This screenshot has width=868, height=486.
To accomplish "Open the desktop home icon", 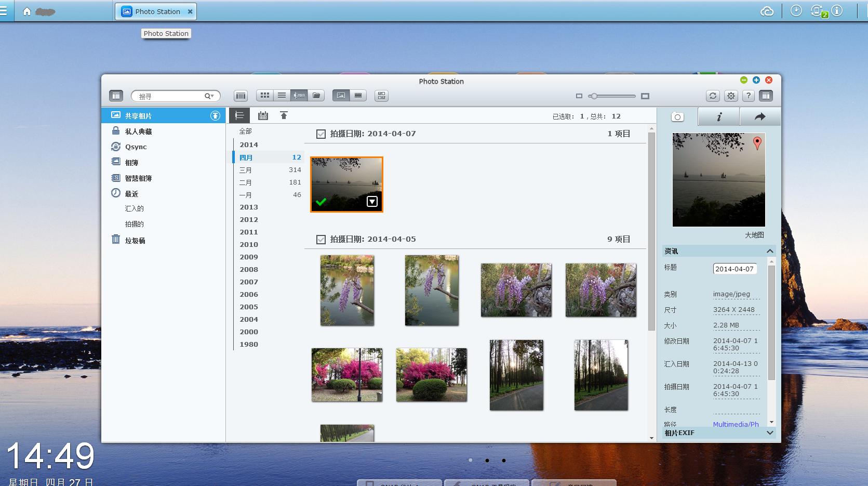I will (x=26, y=11).
